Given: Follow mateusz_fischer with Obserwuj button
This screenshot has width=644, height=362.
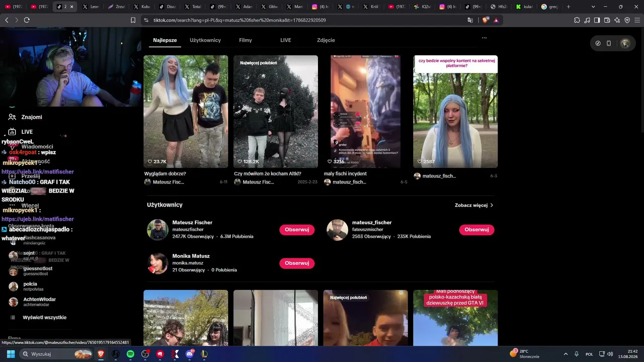Looking at the screenshot, I should pos(476,230).
